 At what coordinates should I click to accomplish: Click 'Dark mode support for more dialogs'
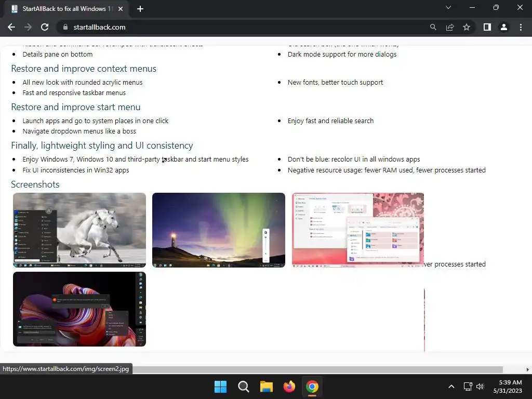pos(342,54)
